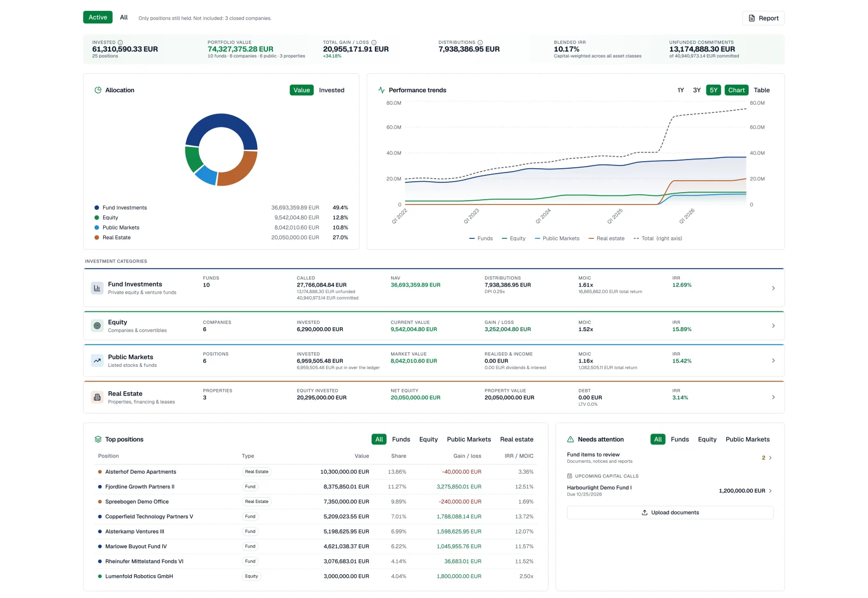The image size is (868, 598).
Task: Sort Top positions by Value column header
Action: (362, 456)
